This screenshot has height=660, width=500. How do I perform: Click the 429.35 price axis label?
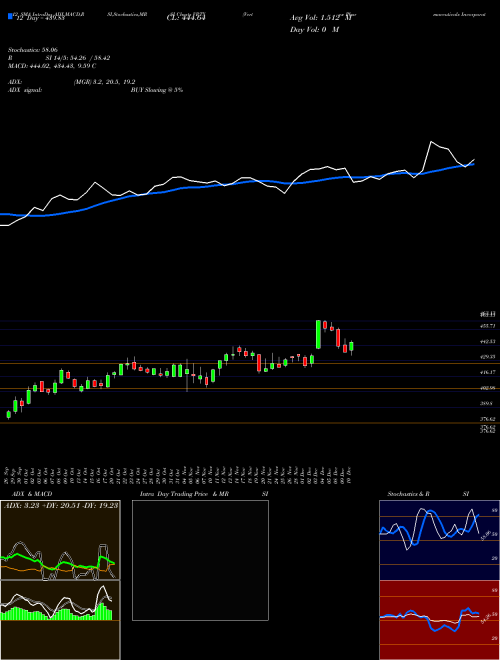(488, 357)
